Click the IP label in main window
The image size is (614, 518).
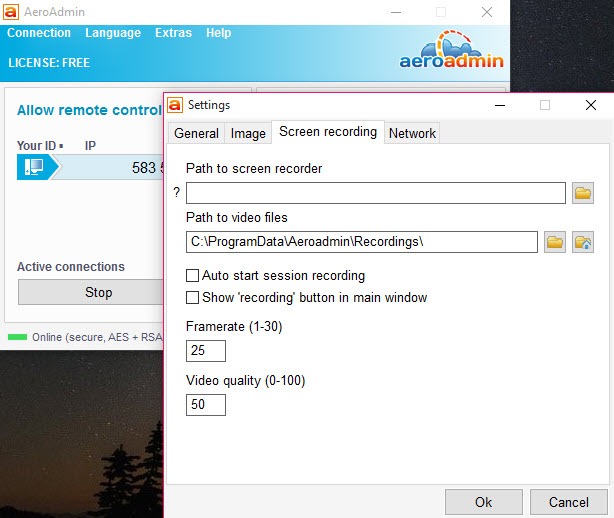pos(90,146)
